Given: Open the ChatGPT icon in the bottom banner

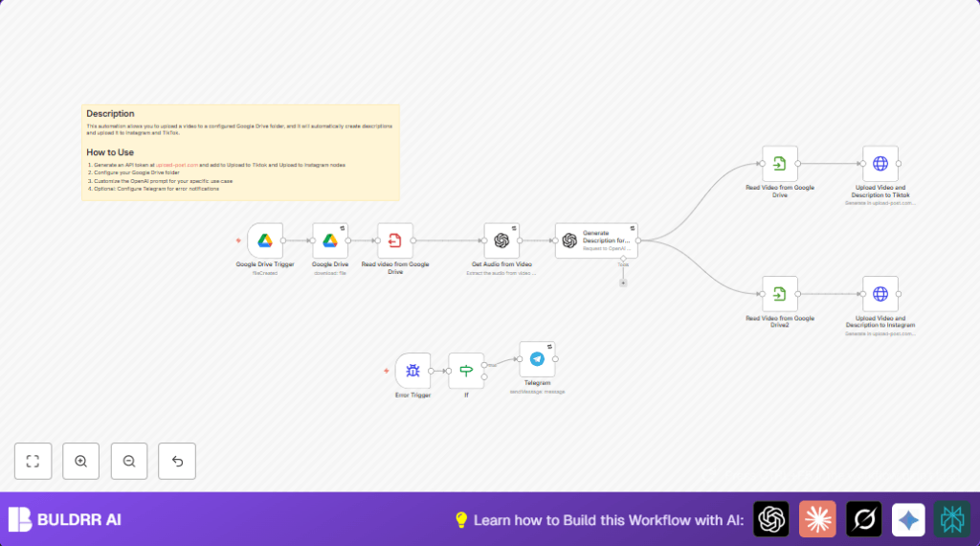Looking at the screenshot, I should click(x=771, y=519).
